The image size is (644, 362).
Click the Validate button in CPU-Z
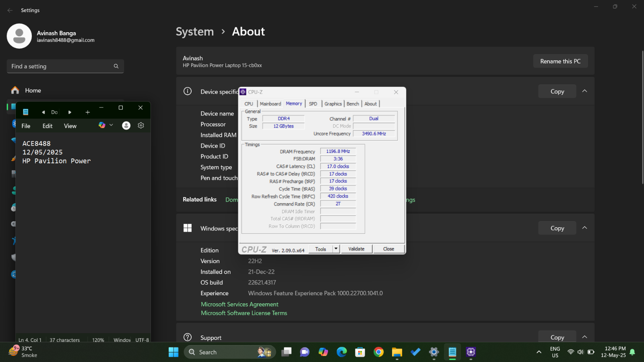pyautogui.click(x=356, y=249)
